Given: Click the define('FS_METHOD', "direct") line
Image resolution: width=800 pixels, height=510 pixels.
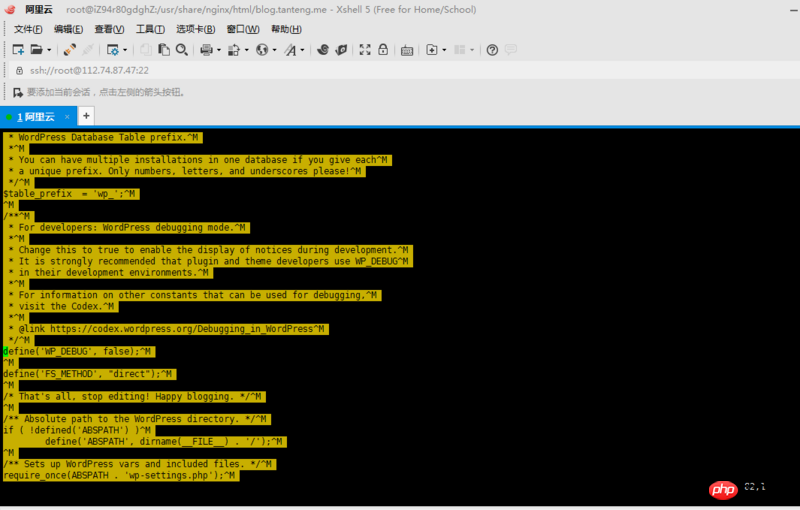Looking at the screenshot, I should click(x=90, y=374).
